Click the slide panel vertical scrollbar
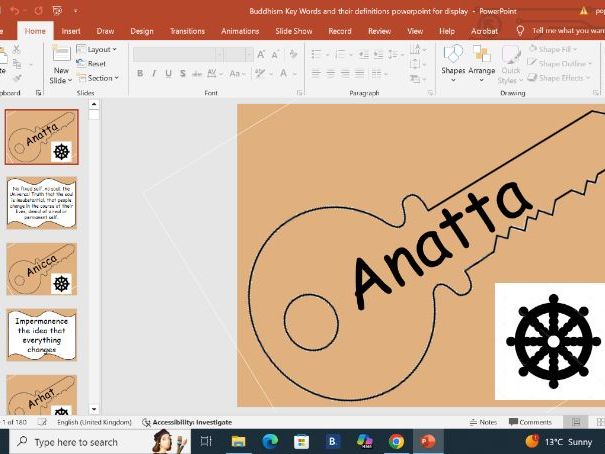Image resolution: width=605 pixels, height=454 pixels. click(x=94, y=260)
